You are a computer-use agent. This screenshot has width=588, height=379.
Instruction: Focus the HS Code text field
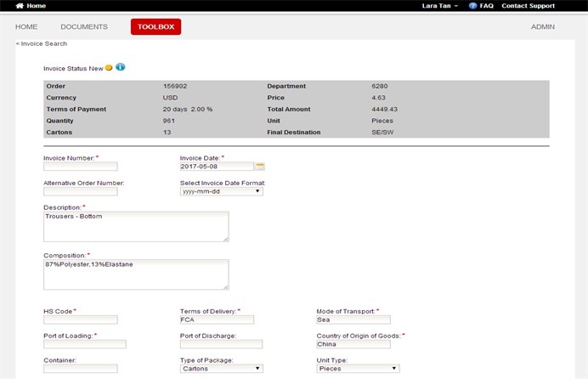click(80, 320)
